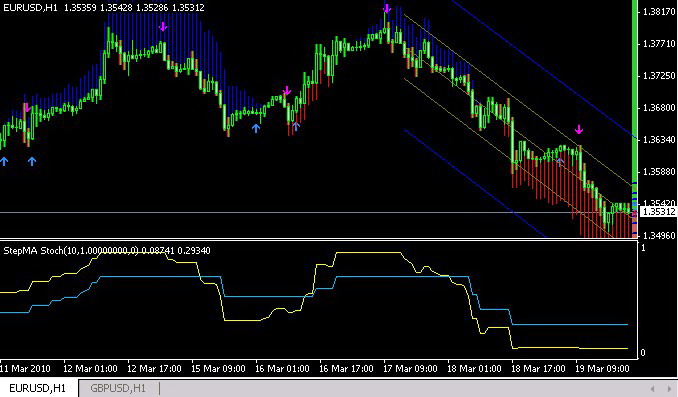Click the second blue up arrow at left

[32, 161]
